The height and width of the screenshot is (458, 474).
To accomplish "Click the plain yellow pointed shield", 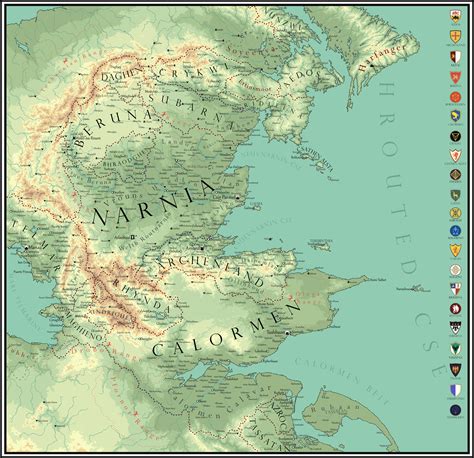I will (455, 250).
